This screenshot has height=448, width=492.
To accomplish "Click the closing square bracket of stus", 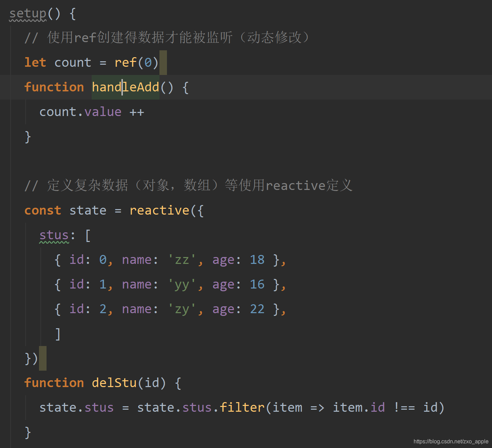I will pyautogui.click(x=58, y=334).
